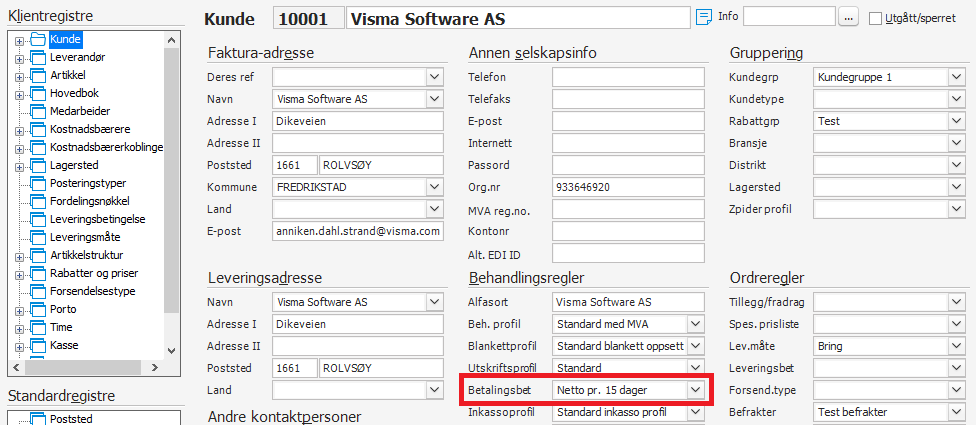Image resolution: width=976 pixels, height=425 pixels.
Task: Expand the Kostnadsbærere tree node
Action: [x=19, y=130]
